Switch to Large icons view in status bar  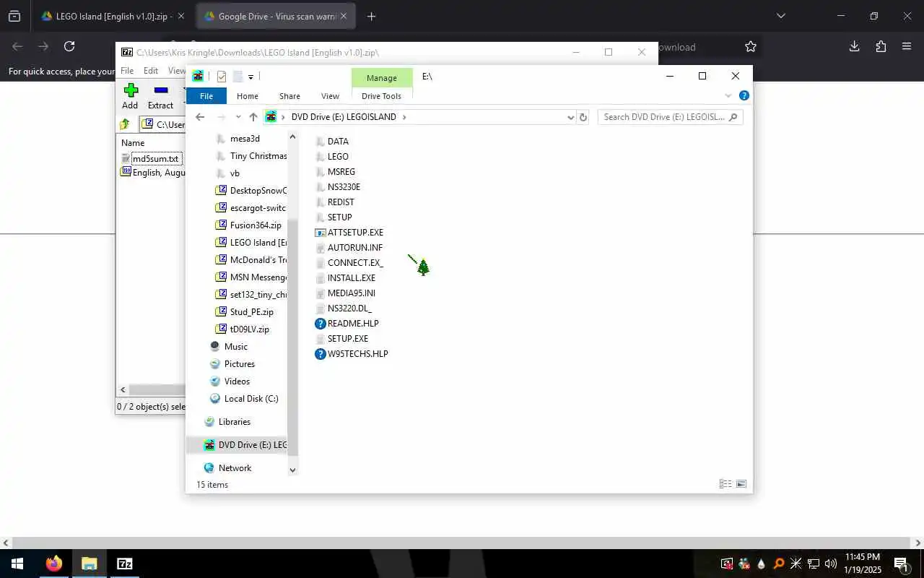(741, 484)
